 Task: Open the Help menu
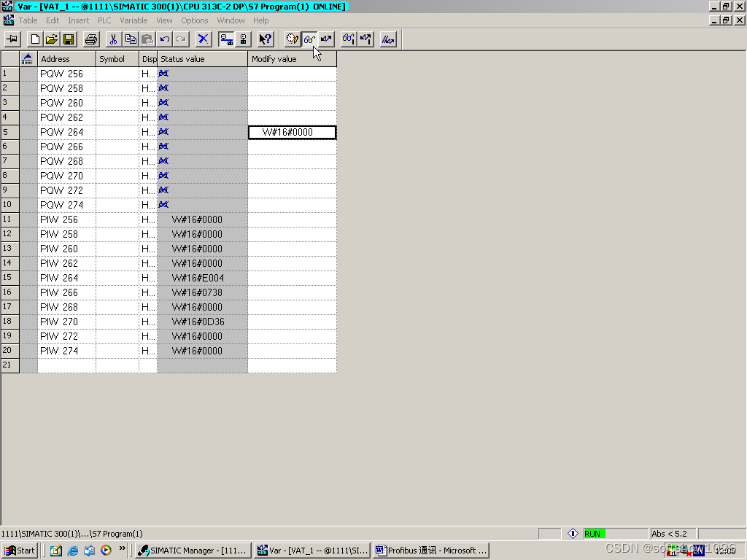point(260,20)
